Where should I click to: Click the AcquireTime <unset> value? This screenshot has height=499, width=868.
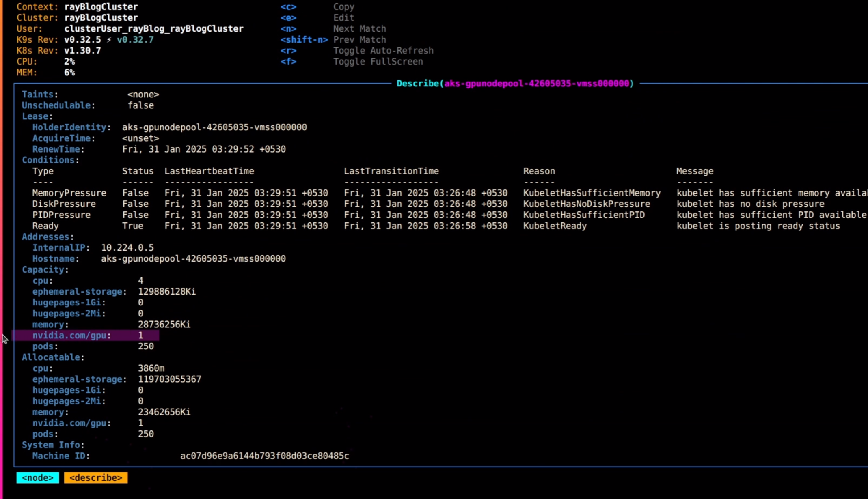point(140,138)
